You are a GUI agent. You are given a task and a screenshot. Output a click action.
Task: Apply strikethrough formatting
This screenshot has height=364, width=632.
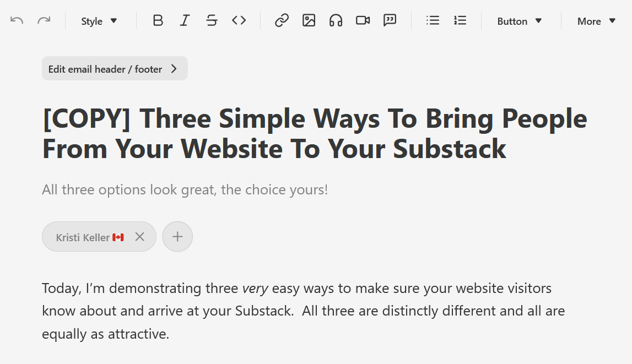point(212,20)
